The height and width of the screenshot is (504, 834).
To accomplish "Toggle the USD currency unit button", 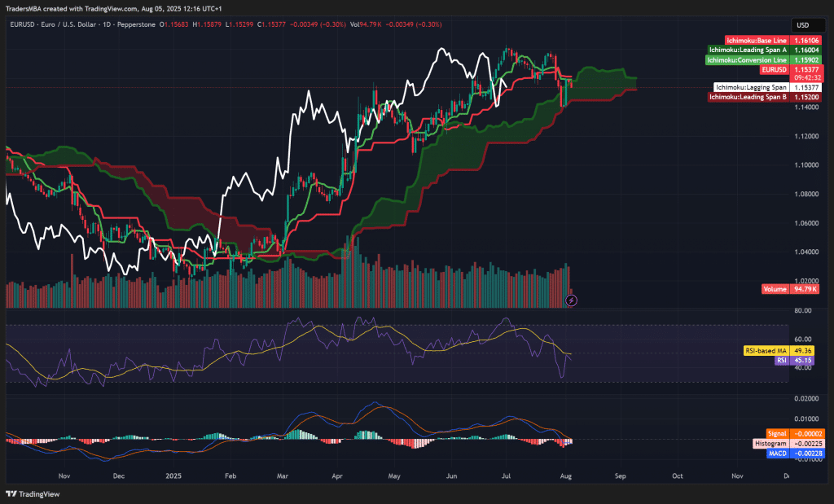I will click(x=807, y=25).
